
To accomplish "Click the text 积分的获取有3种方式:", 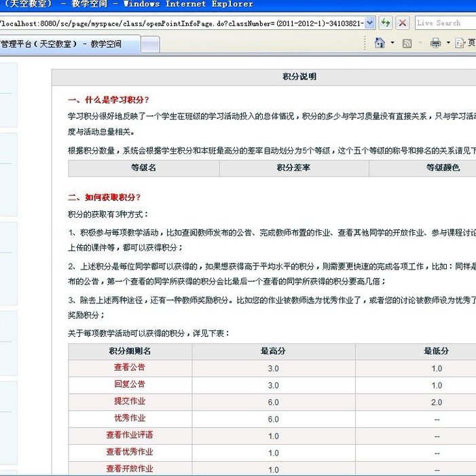I will 108,215.
